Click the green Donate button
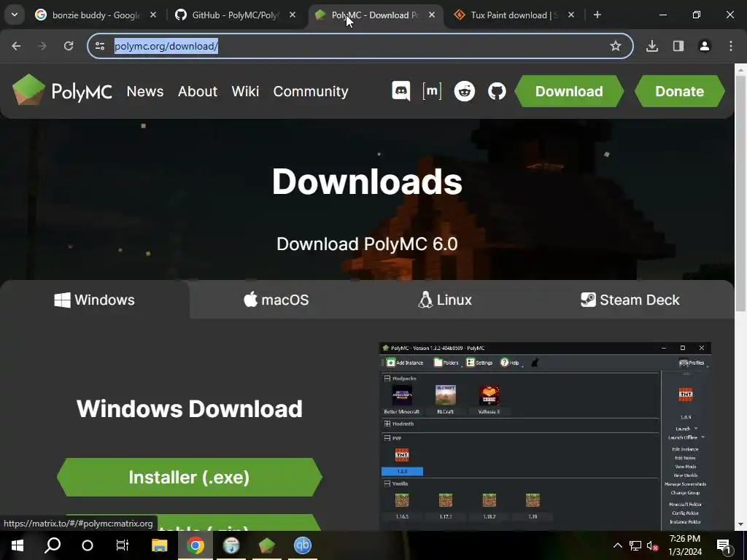 pos(679,91)
